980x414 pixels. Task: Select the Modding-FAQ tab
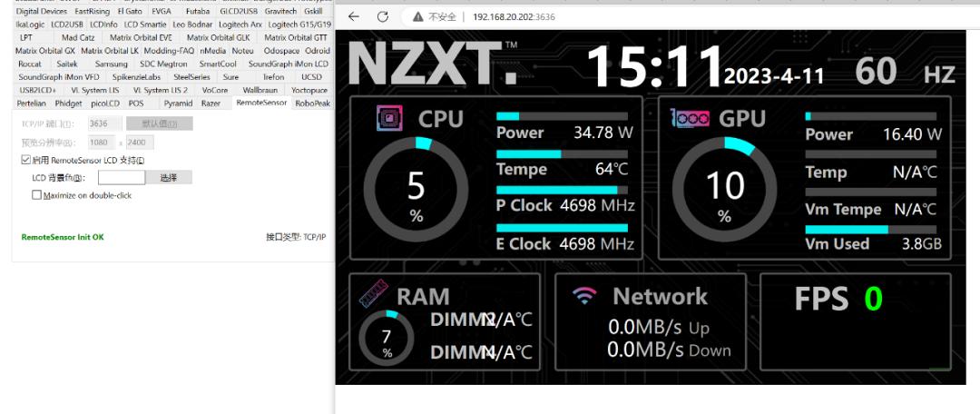pyautogui.click(x=169, y=51)
